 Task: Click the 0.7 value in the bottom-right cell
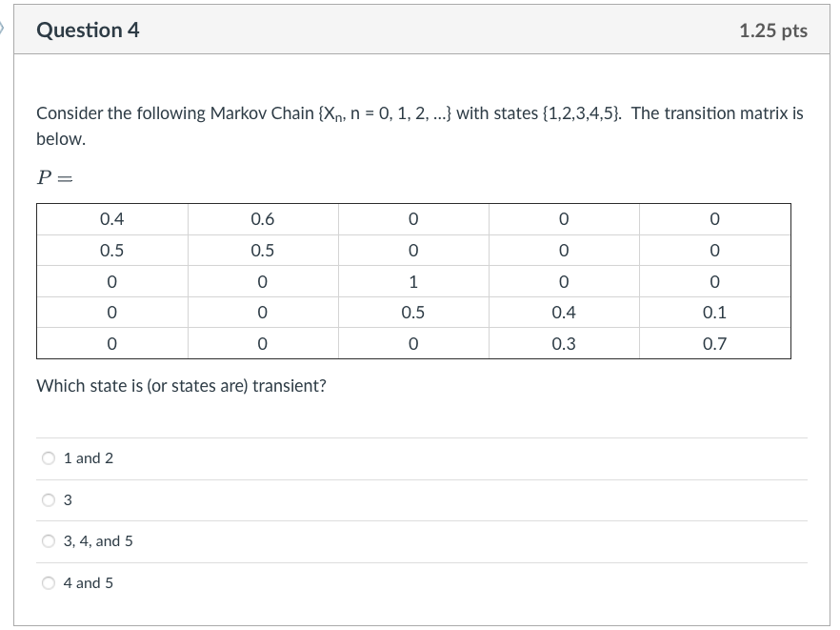713,342
